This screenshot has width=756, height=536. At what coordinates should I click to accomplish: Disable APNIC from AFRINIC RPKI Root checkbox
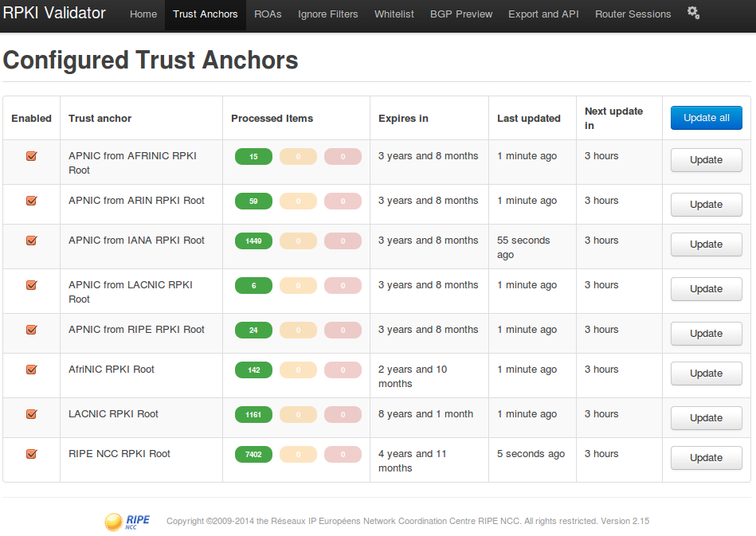[x=31, y=156]
